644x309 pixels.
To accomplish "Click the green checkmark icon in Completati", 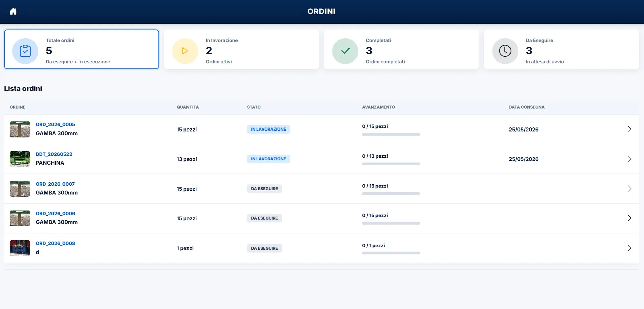I will coord(345,51).
